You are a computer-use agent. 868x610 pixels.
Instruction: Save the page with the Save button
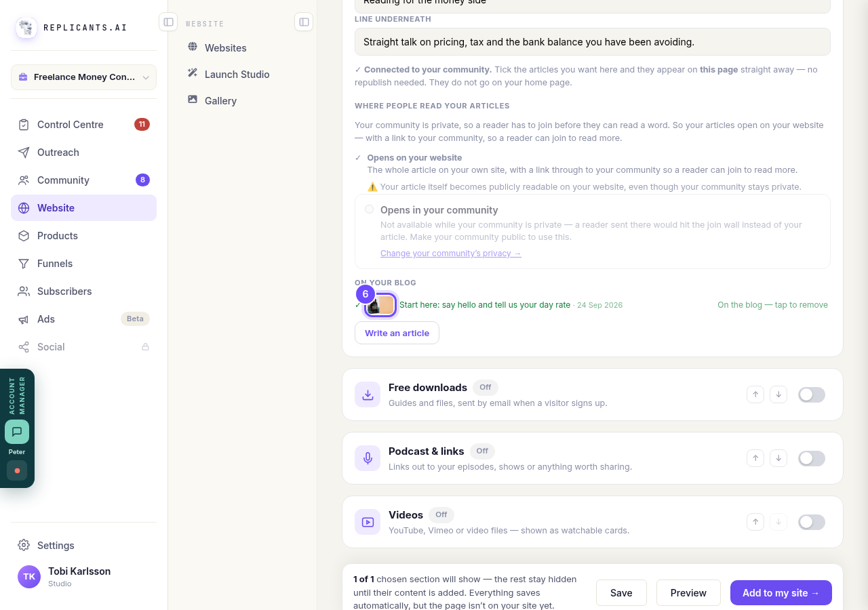(621, 593)
